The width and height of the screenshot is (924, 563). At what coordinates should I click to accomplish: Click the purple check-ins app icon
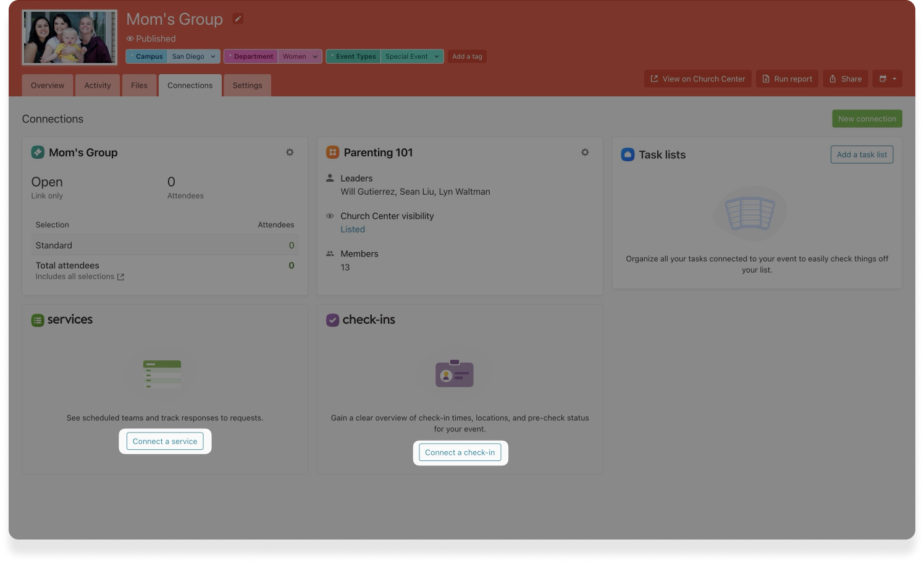coord(332,320)
